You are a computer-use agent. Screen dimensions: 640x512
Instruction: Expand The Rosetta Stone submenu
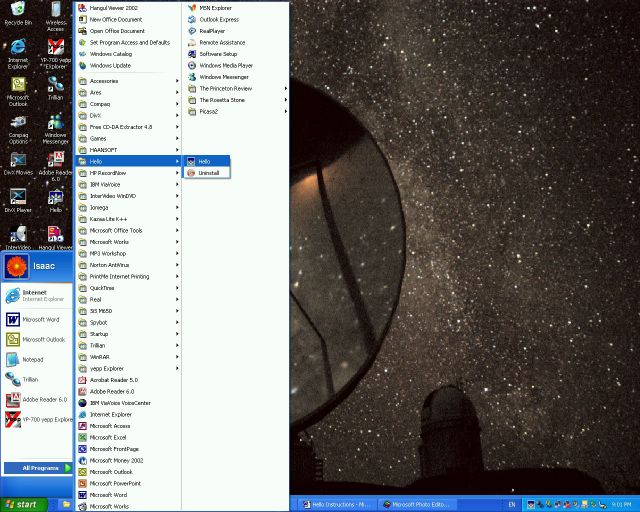coord(237,100)
